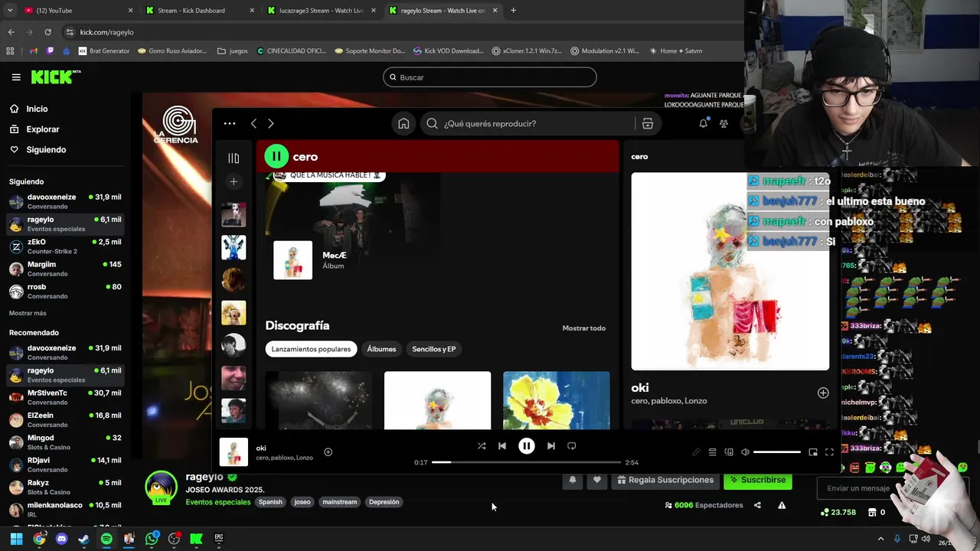Add oki to liked songs in the player bar
This screenshot has height=551, width=980.
(328, 452)
